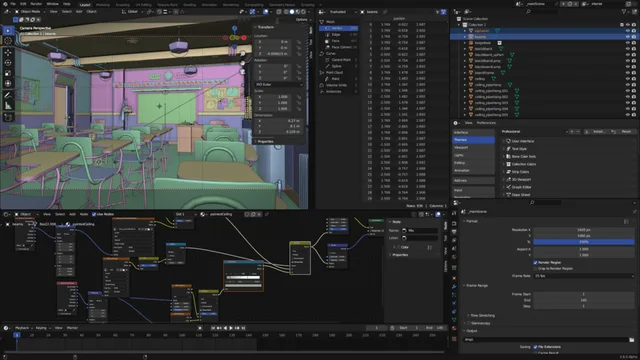Select the beams object in the outliner

(x=480, y=37)
